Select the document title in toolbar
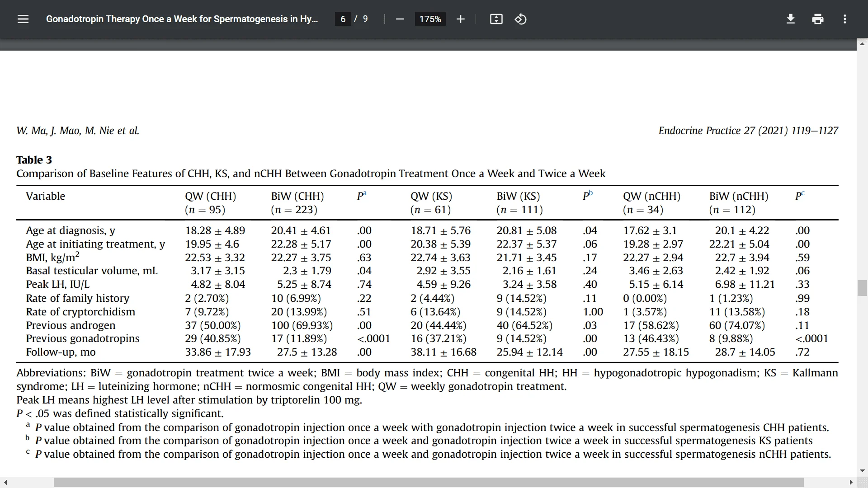868x488 pixels. click(182, 19)
